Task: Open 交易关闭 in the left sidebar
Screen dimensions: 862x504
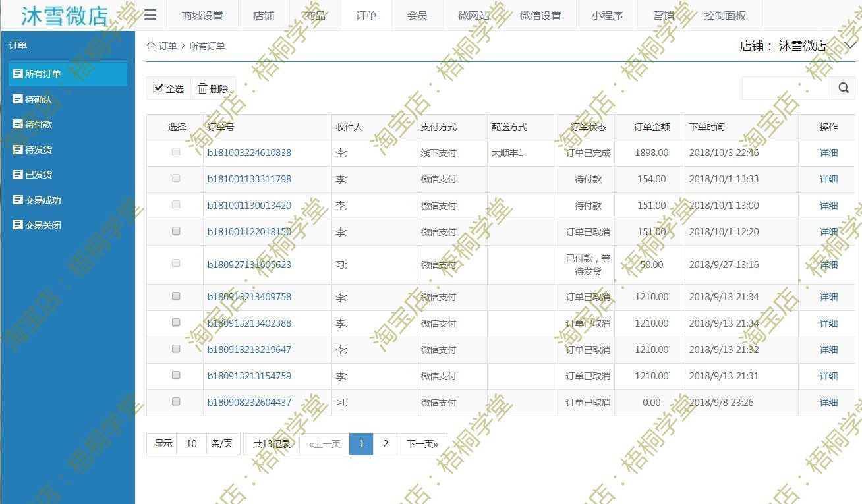Action: click(x=43, y=225)
